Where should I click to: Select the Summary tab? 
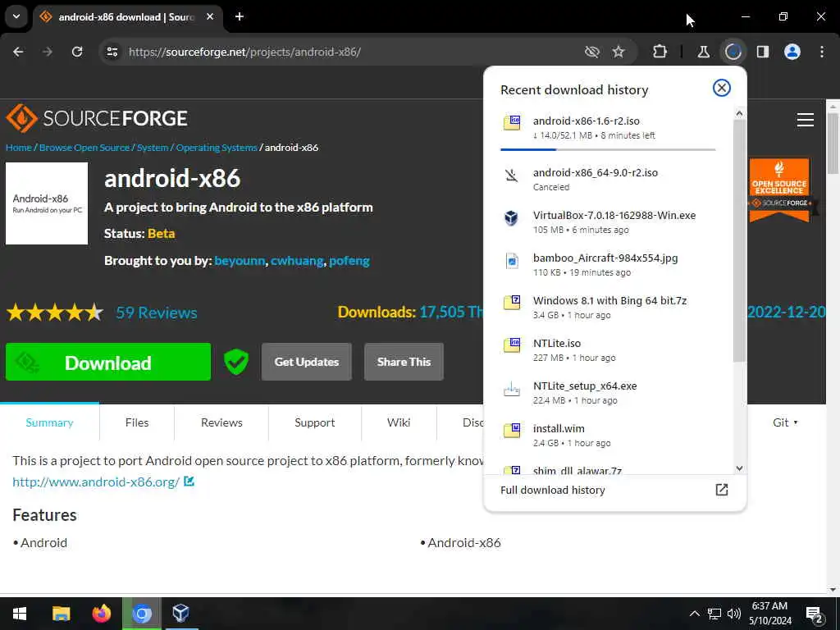[49, 422]
